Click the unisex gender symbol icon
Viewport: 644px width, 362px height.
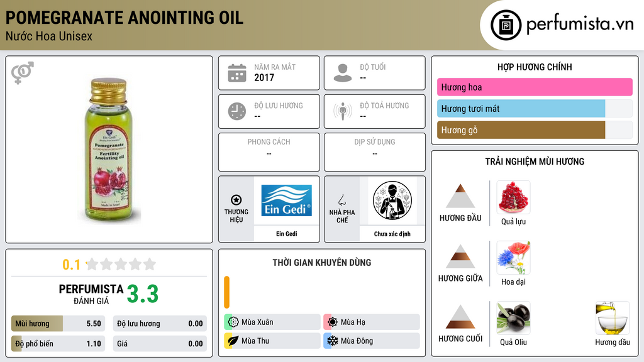click(x=22, y=73)
